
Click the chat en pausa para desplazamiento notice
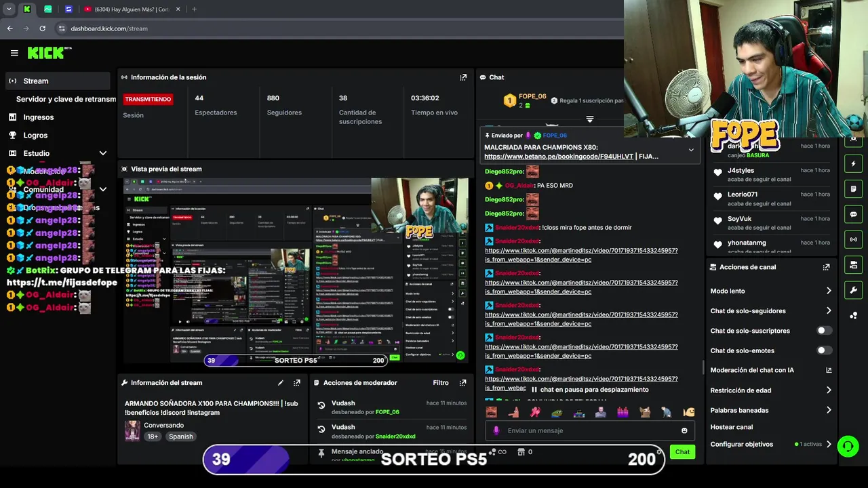click(589, 390)
